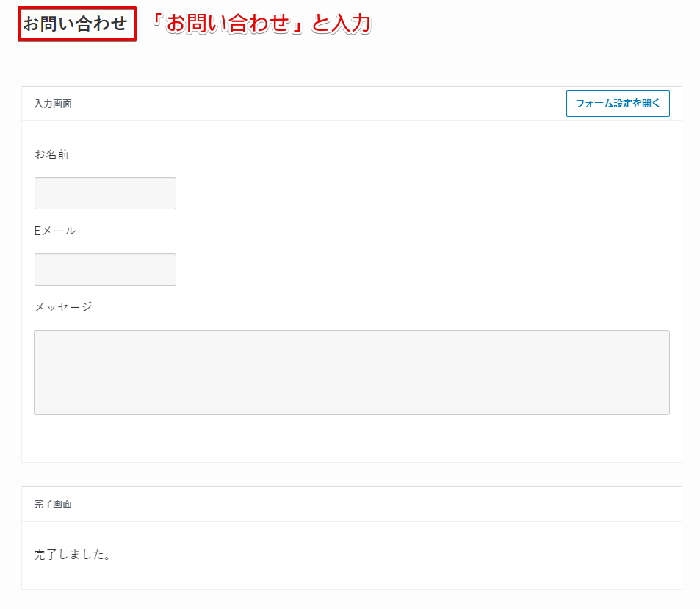
Task: Open form settings with フォーム設定を開く button
Action: click(618, 104)
